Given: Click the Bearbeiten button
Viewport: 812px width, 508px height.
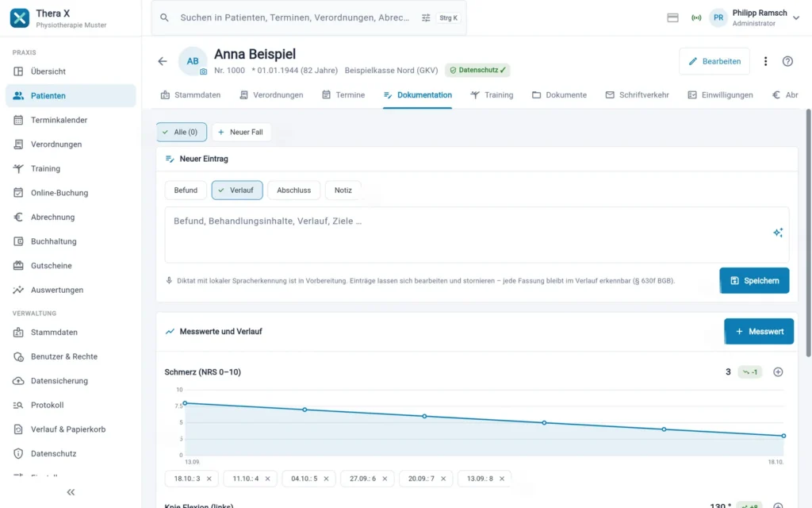Looking at the screenshot, I should (x=714, y=61).
